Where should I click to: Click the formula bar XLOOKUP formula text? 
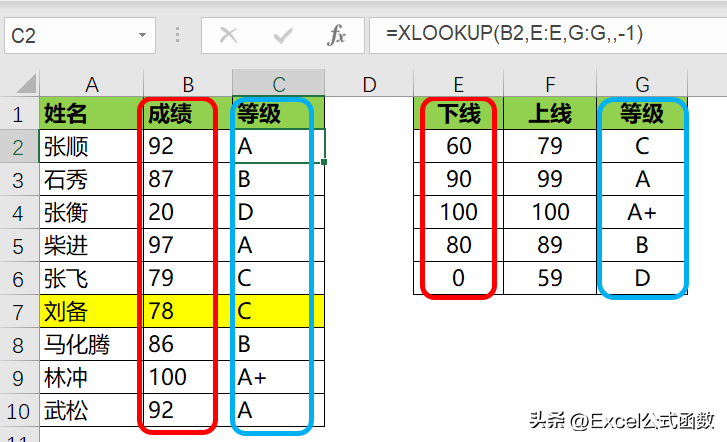pyautogui.click(x=515, y=33)
